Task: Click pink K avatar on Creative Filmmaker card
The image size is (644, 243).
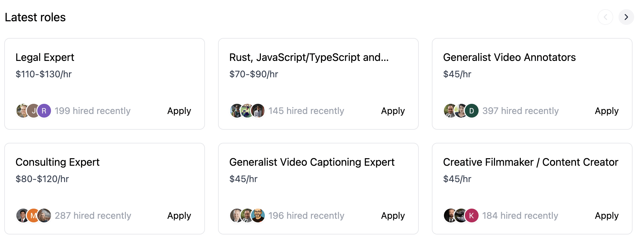Action: 471,215
